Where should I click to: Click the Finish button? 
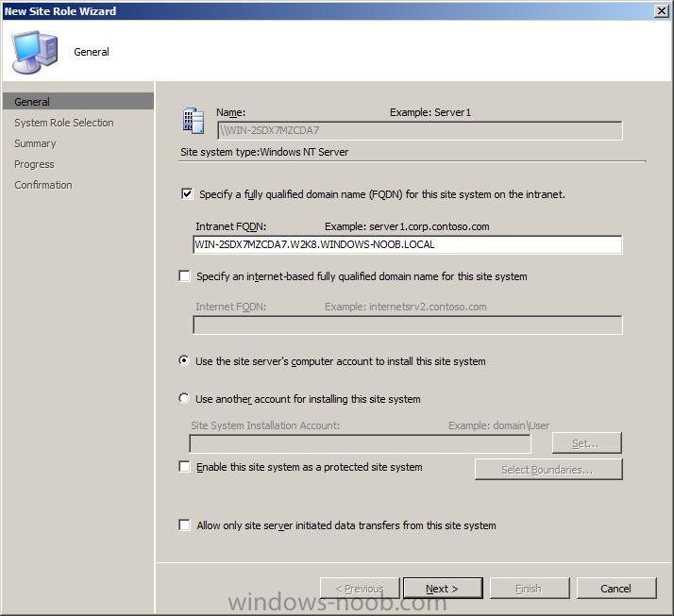tap(530, 588)
